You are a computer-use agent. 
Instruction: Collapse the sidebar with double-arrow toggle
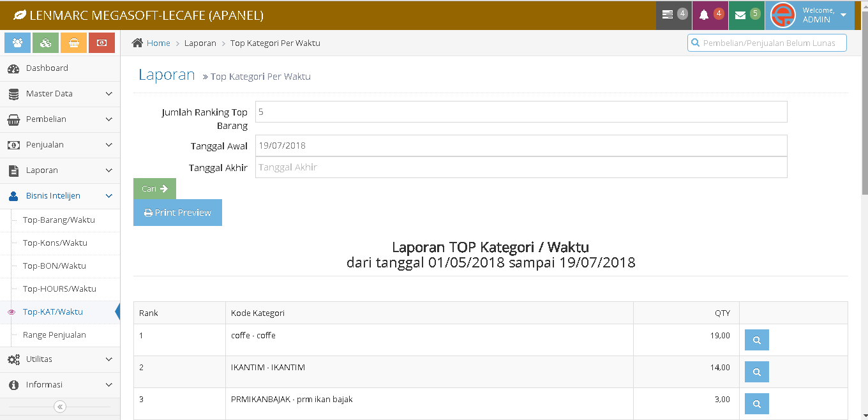59,407
